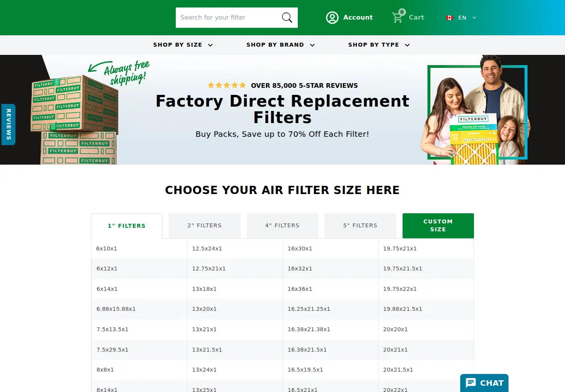Viewport: 565px width, 392px height.
Task: Click the chat bubble icon
Action: [471, 383]
